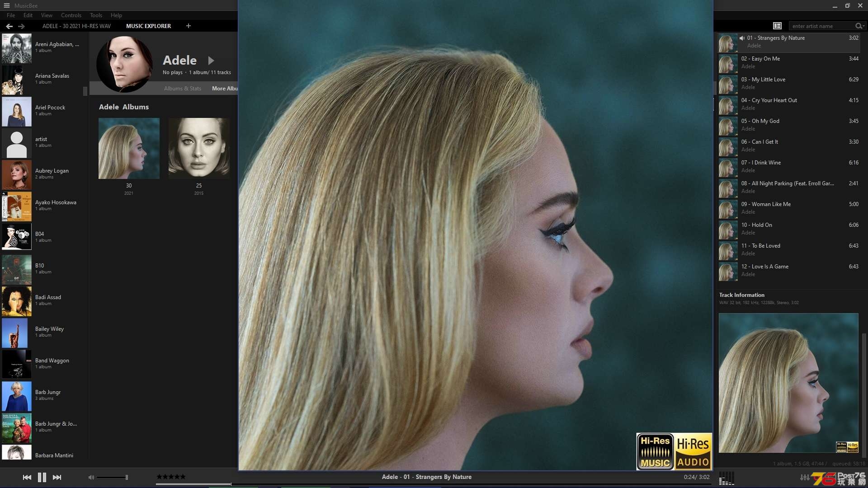This screenshot has height=488, width=868.
Task: Open the View menu
Action: [x=47, y=15]
